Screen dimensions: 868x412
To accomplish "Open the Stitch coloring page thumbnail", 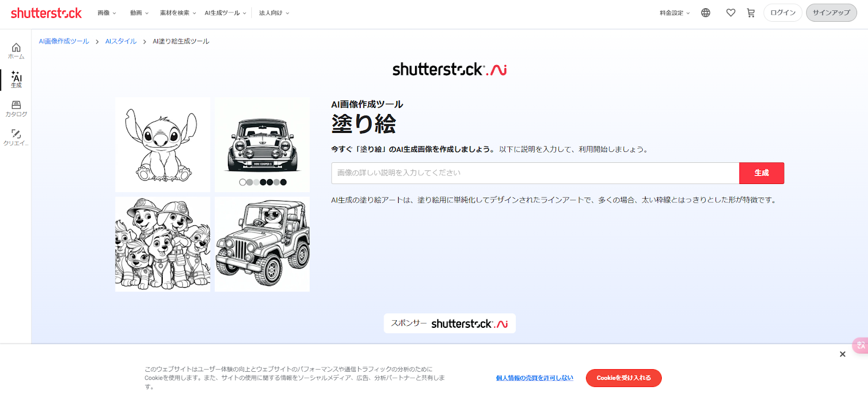I will 163,144.
